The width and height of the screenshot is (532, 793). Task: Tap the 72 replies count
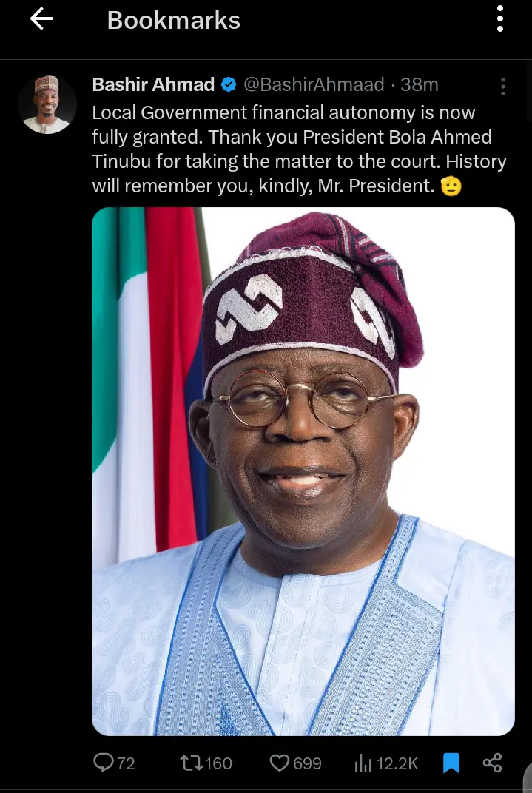126,763
